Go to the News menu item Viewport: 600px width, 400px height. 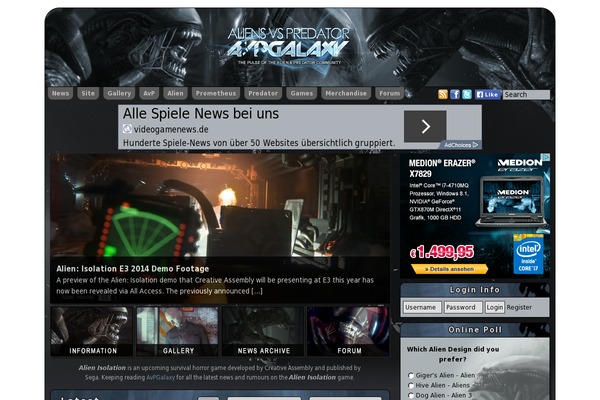pyautogui.click(x=61, y=93)
